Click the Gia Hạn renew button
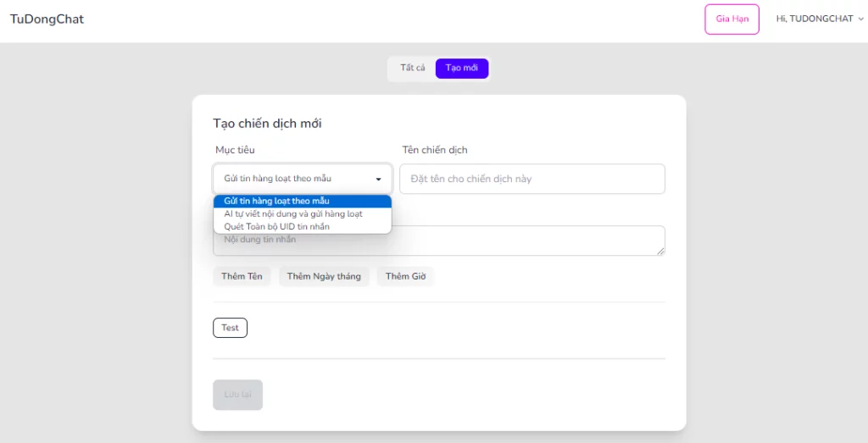The height and width of the screenshot is (443, 868). pos(732,19)
